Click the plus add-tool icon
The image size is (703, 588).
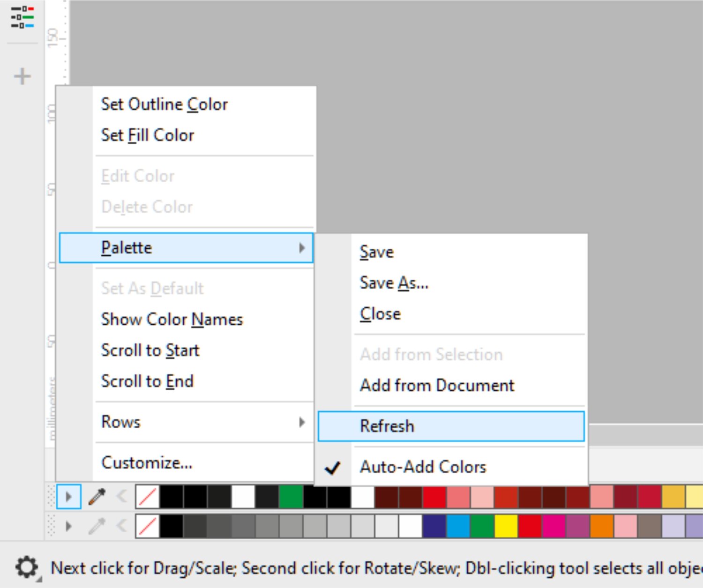coord(22,76)
